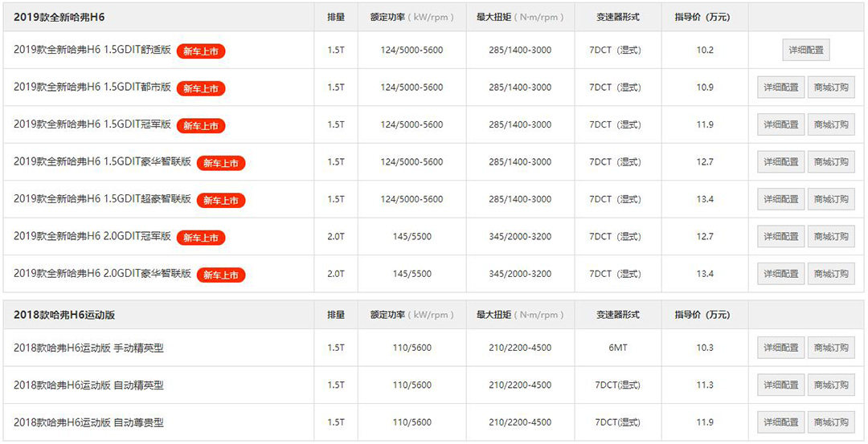Click the 2019款全新哈弗H6 section header

coord(59,17)
